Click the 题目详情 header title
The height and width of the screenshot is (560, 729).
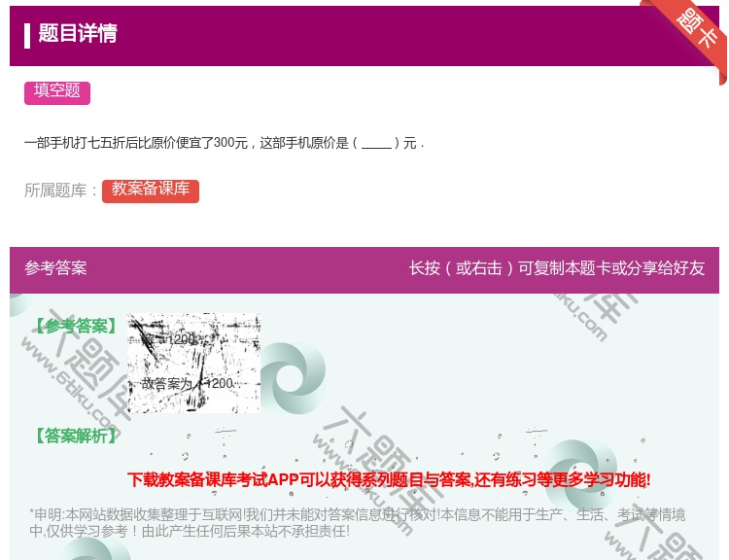click(x=78, y=33)
